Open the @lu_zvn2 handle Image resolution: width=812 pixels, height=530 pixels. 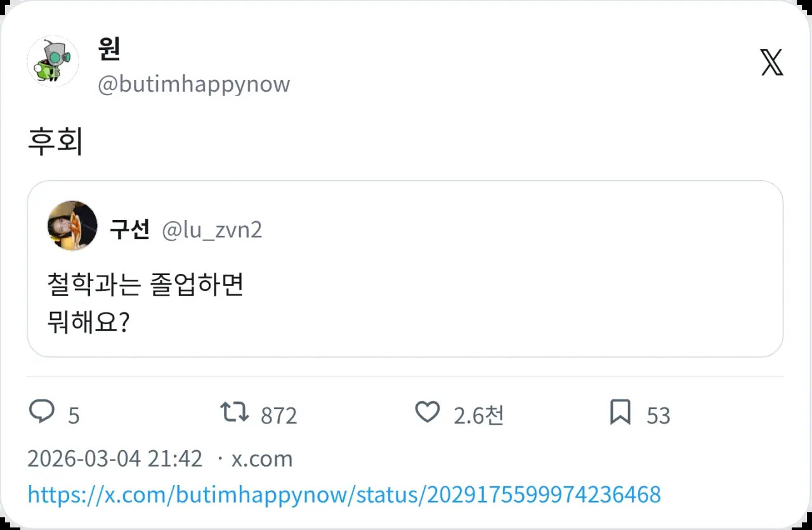pyautogui.click(x=212, y=229)
